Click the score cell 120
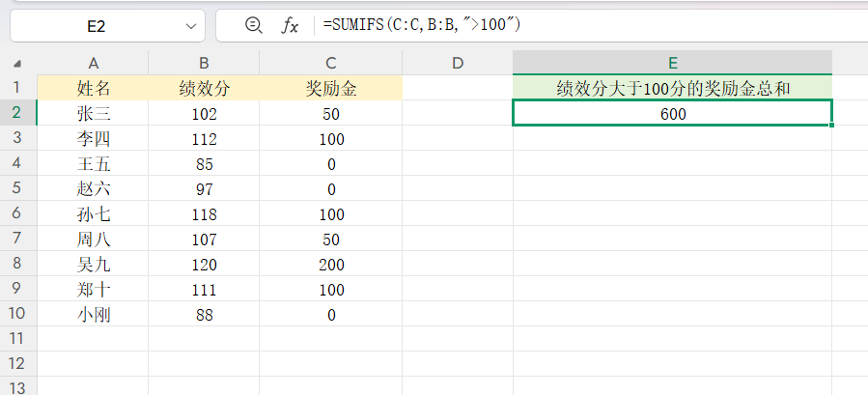The height and width of the screenshot is (395, 868). (x=204, y=264)
